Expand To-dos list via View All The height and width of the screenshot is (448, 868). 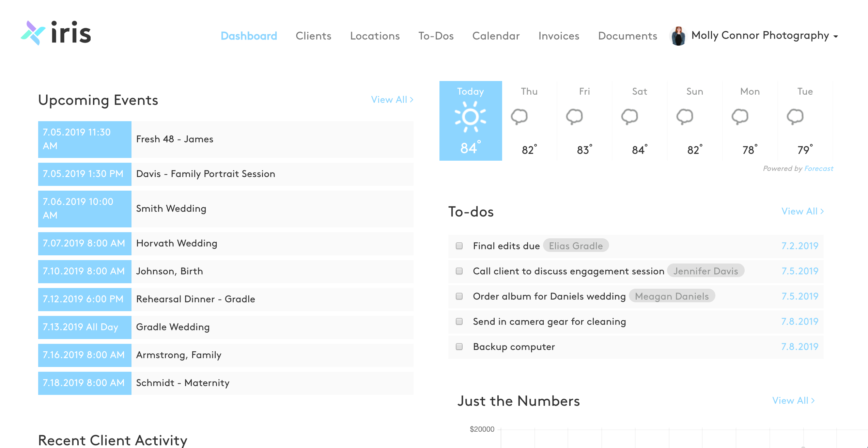[x=802, y=211]
